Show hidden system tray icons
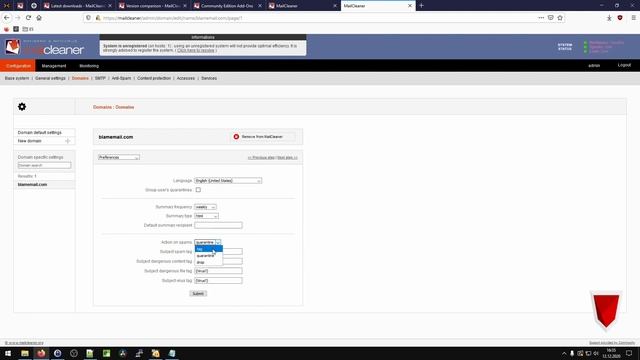 point(564,353)
